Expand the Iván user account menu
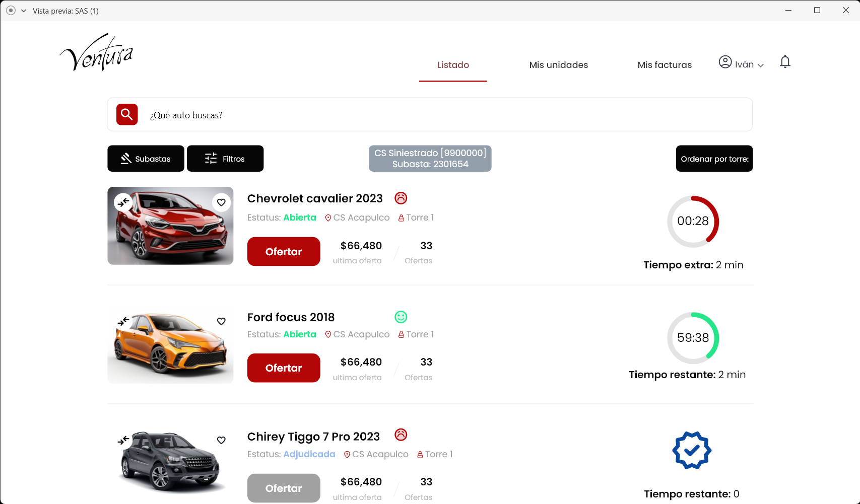860x504 pixels. [741, 63]
